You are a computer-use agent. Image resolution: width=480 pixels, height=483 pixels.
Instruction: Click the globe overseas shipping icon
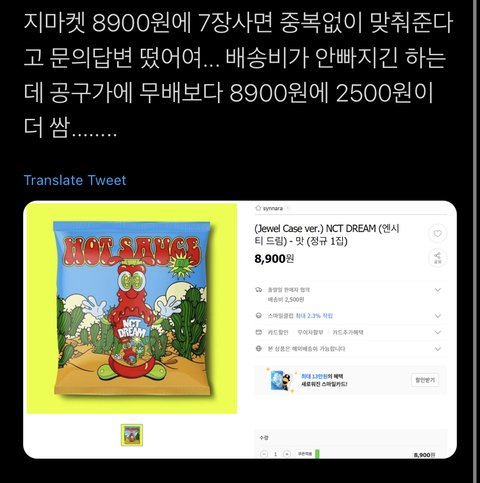coord(258,348)
